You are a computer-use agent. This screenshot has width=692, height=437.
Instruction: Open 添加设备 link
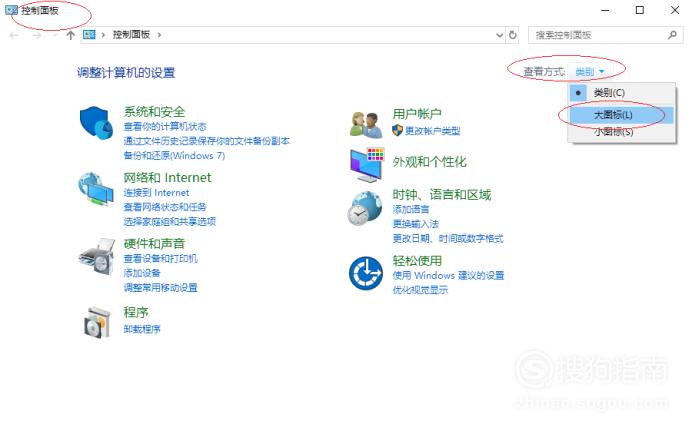(x=142, y=273)
